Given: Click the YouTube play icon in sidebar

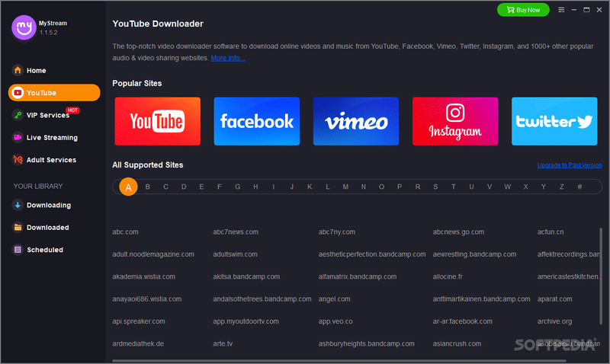Looking at the screenshot, I should click(x=18, y=93).
